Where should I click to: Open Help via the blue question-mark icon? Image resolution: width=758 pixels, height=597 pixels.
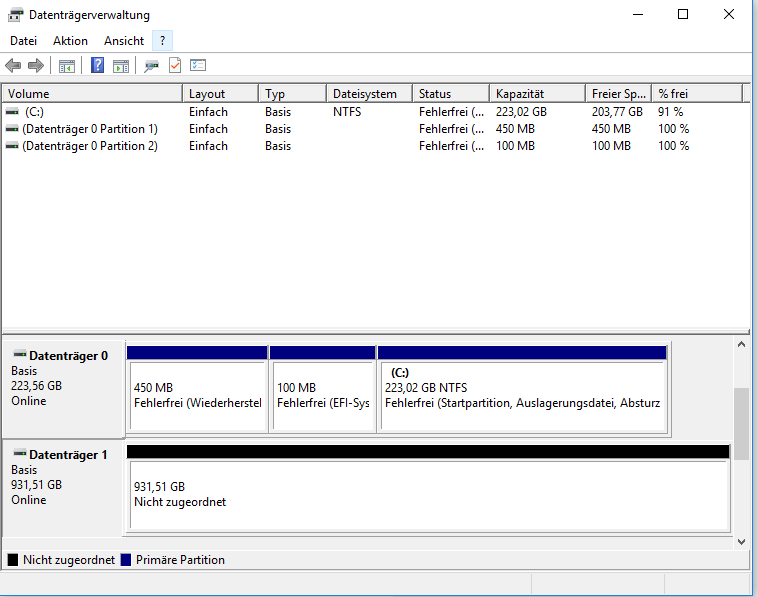pyautogui.click(x=97, y=65)
